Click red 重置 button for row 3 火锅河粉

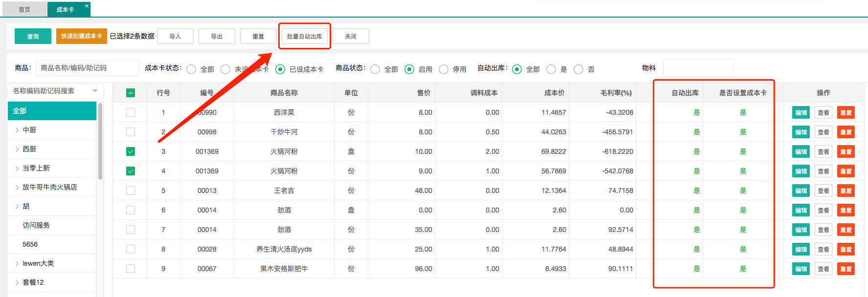(846, 152)
